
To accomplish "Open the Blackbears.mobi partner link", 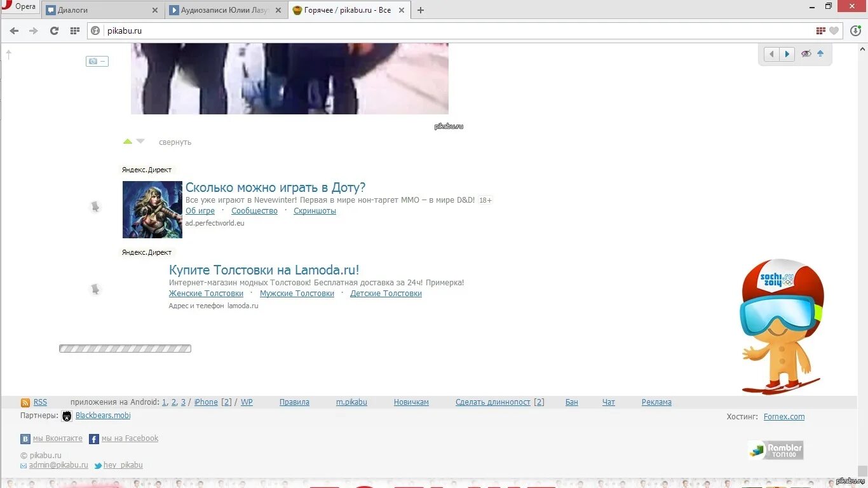I will [x=103, y=416].
